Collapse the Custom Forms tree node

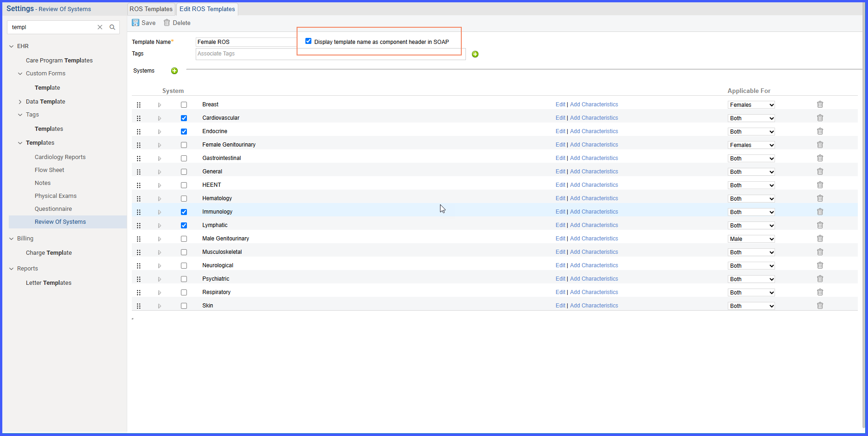(x=20, y=74)
